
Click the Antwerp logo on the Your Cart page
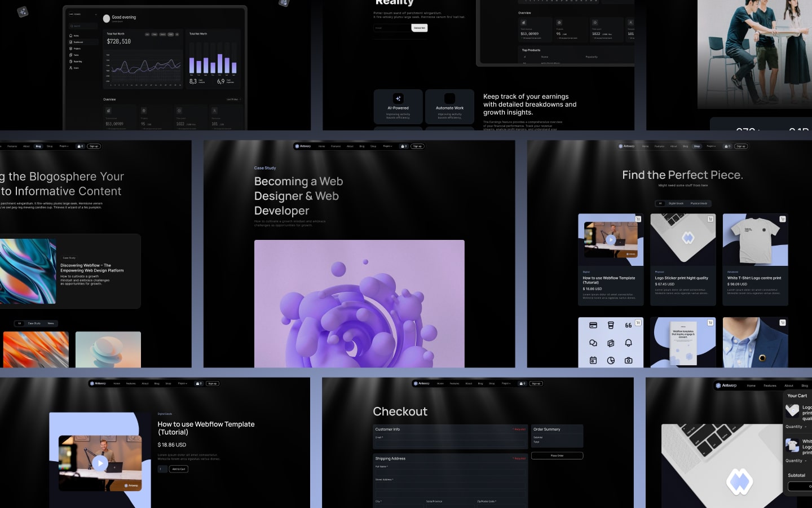726,386
